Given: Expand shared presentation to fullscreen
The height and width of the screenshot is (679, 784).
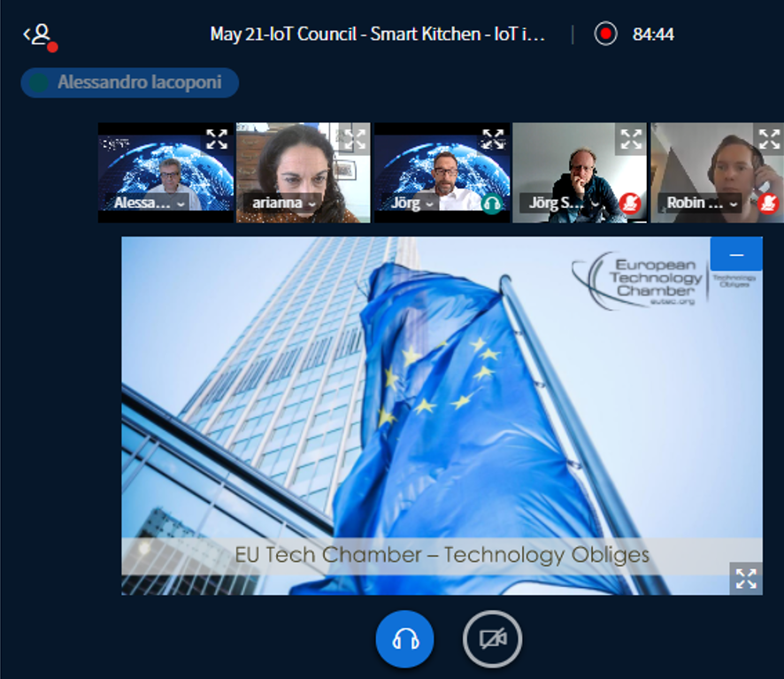Looking at the screenshot, I should pos(746,578).
